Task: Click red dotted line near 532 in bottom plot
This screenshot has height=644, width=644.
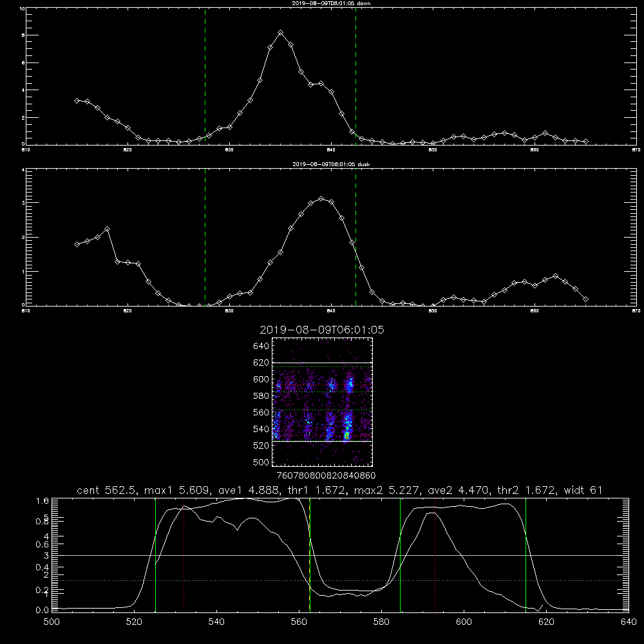Action: pos(184,555)
